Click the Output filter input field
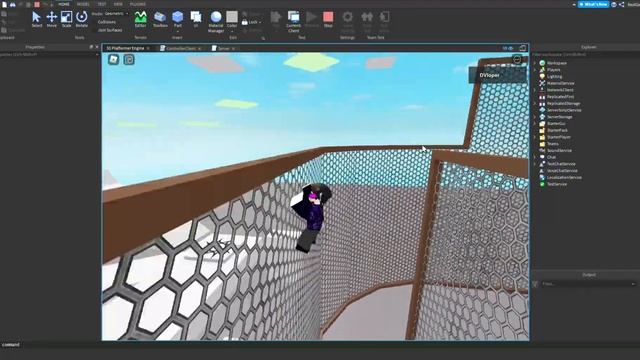This screenshot has width=640, height=360. click(x=588, y=284)
